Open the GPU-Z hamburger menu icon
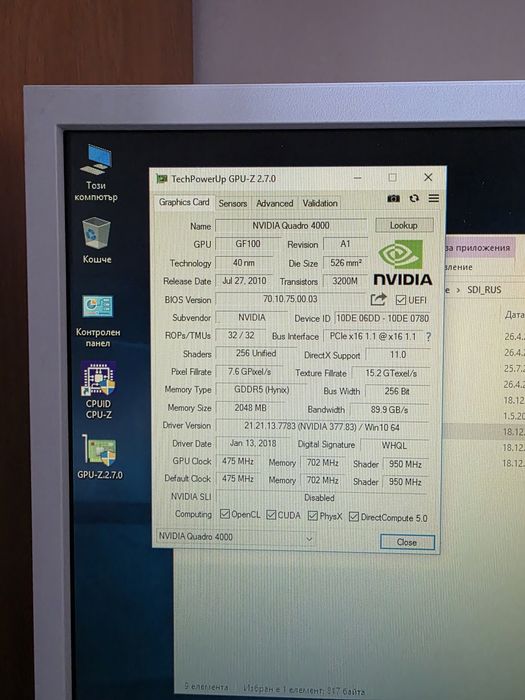The width and height of the screenshot is (525, 700). click(433, 198)
